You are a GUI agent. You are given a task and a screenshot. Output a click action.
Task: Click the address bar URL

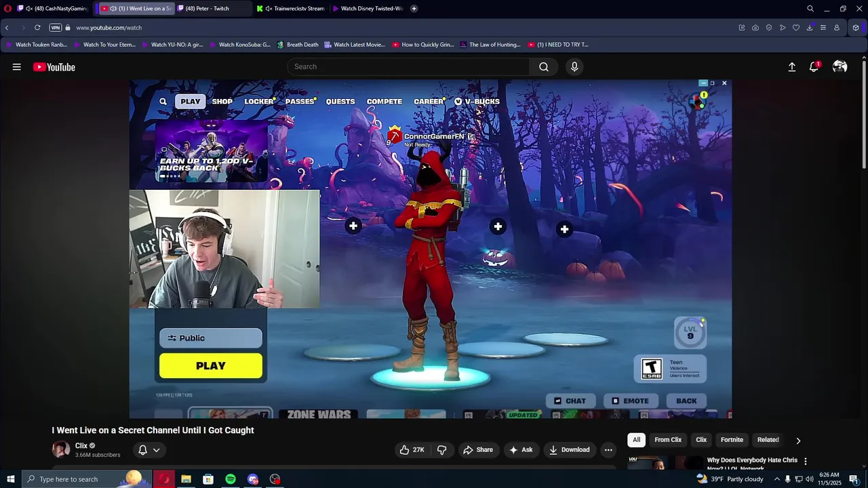(108, 28)
